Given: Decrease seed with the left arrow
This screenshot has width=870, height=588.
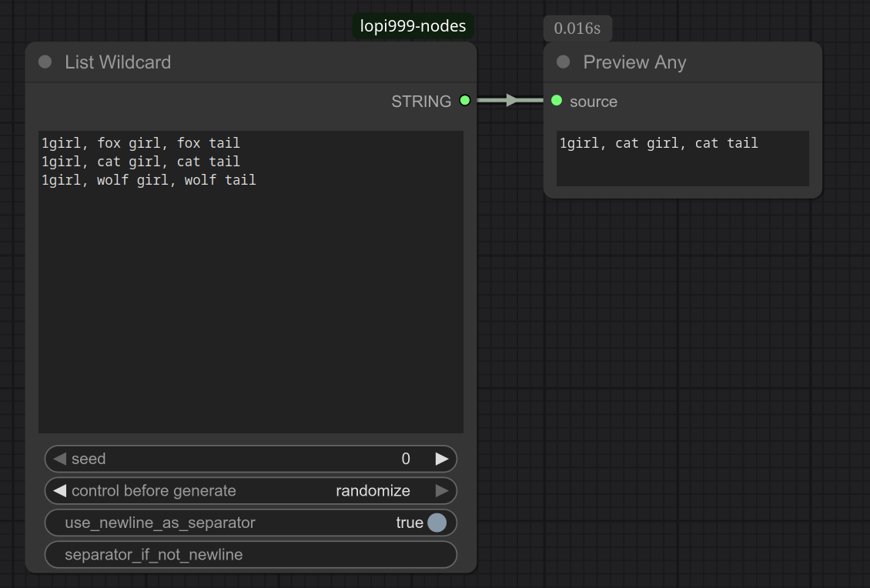Looking at the screenshot, I should click(x=60, y=459).
